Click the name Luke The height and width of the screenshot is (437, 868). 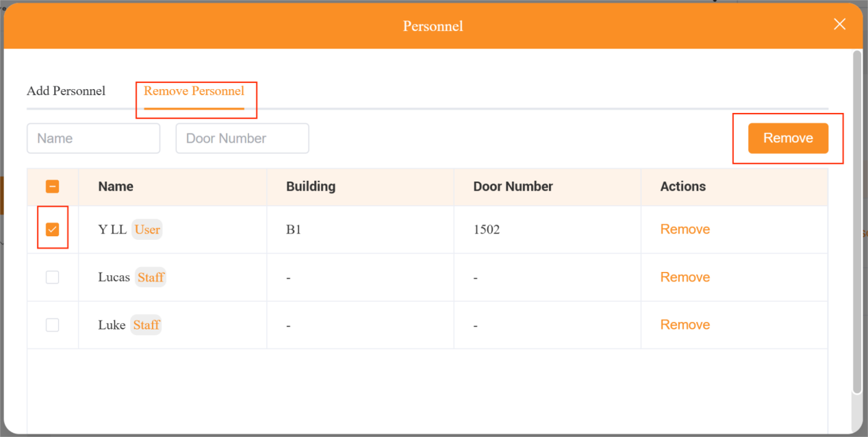pos(112,325)
